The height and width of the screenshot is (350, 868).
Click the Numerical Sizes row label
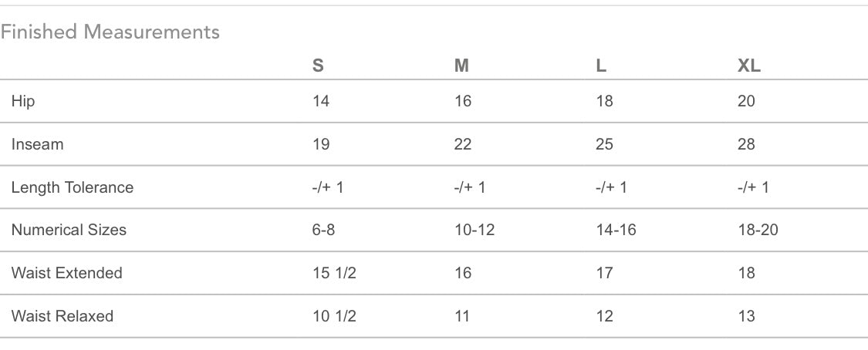point(69,230)
